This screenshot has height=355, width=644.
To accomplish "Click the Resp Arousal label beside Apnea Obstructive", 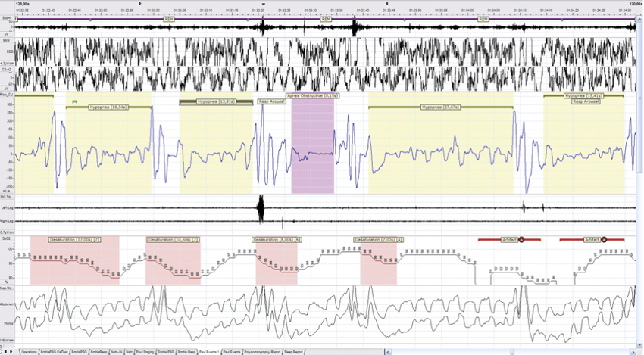I will [x=271, y=101].
